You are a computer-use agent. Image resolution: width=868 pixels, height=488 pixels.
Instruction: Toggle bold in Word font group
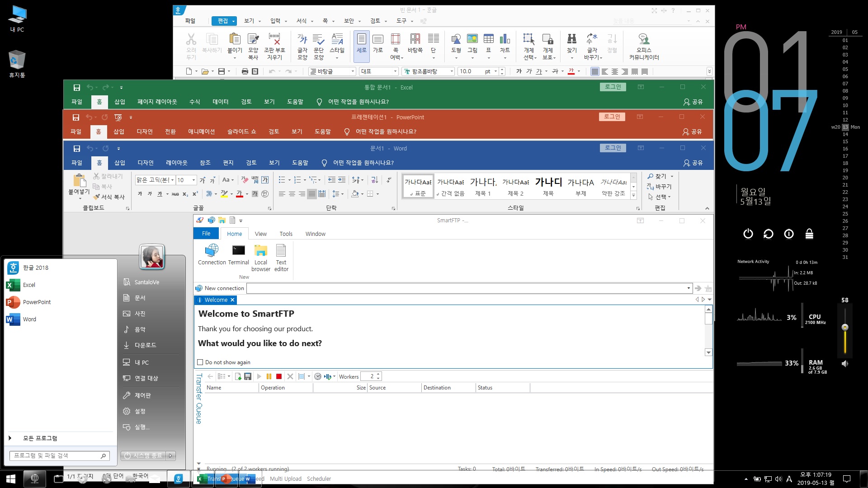pos(140,194)
